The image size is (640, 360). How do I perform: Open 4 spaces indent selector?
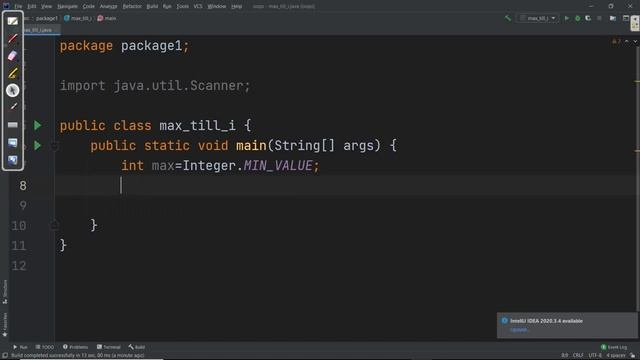click(x=616, y=356)
